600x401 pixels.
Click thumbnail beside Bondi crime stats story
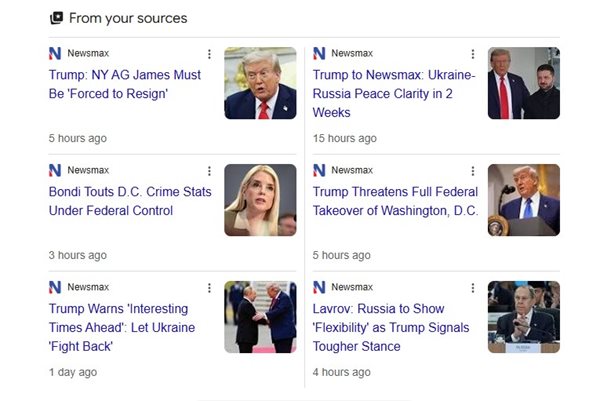click(260, 200)
